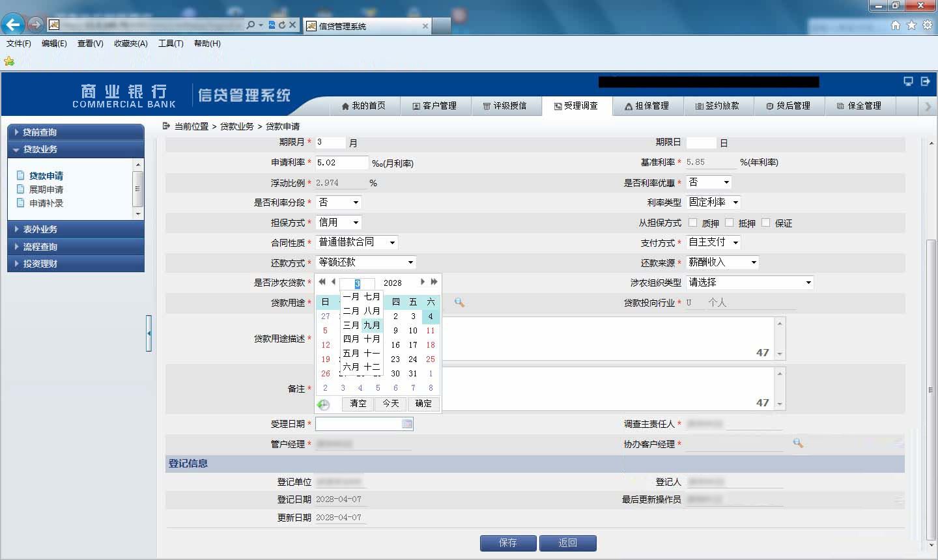Expand the 投资理财 sidebar section
938x560 pixels.
tap(76, 264)
